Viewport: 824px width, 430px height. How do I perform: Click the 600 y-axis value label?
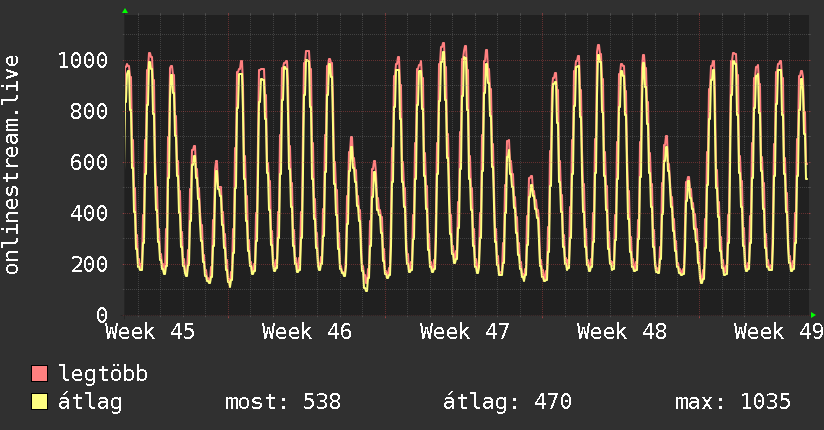point(88,163)
